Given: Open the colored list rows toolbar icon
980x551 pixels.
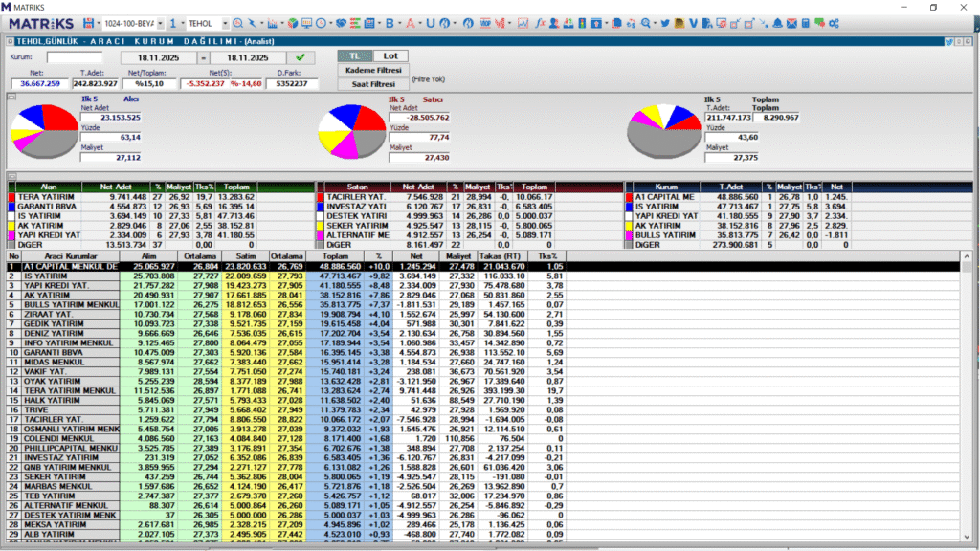Looking at the screenshot, I should tap(355, 23).
